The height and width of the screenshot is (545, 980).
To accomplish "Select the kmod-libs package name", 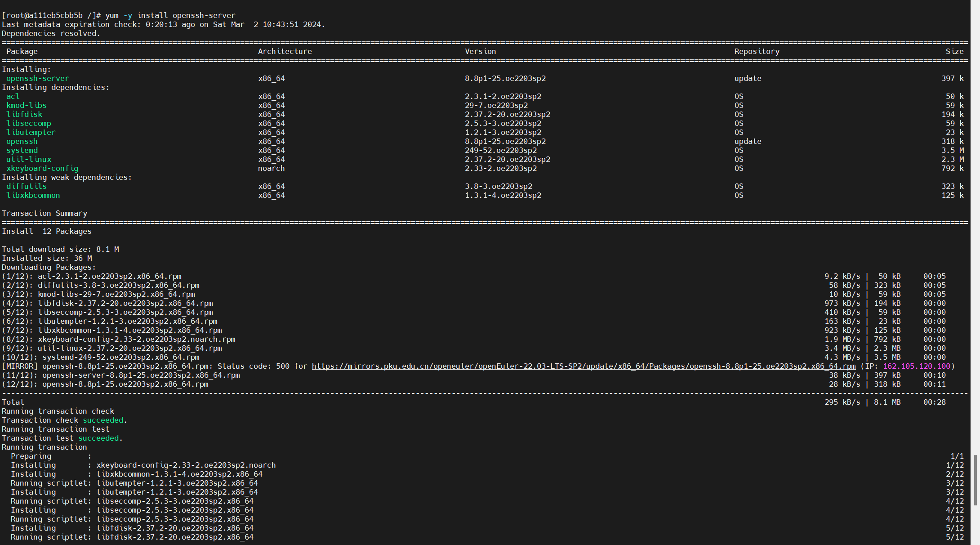I will pos(26,105).
